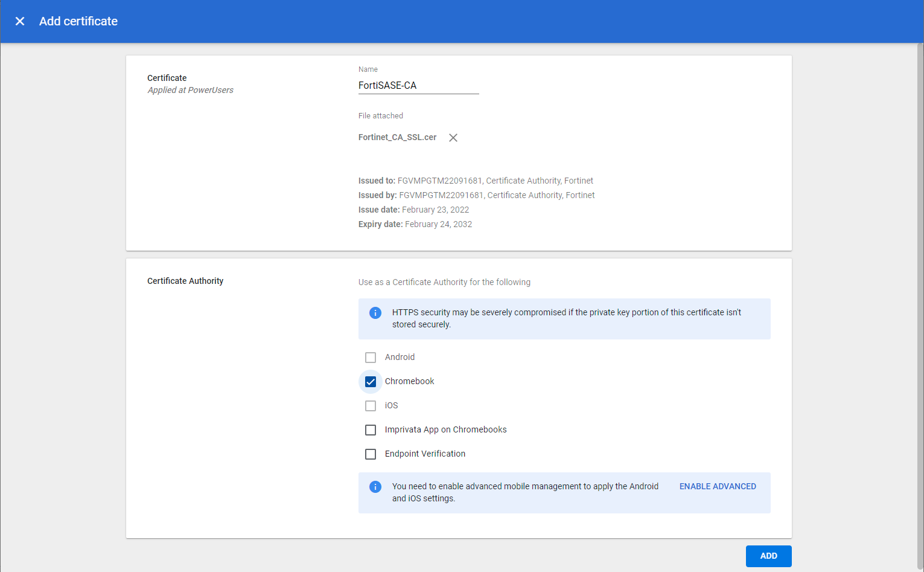Click the Issued to details line
The height and width of the screenshot is (572, 924).
click(x=476, y=181)
